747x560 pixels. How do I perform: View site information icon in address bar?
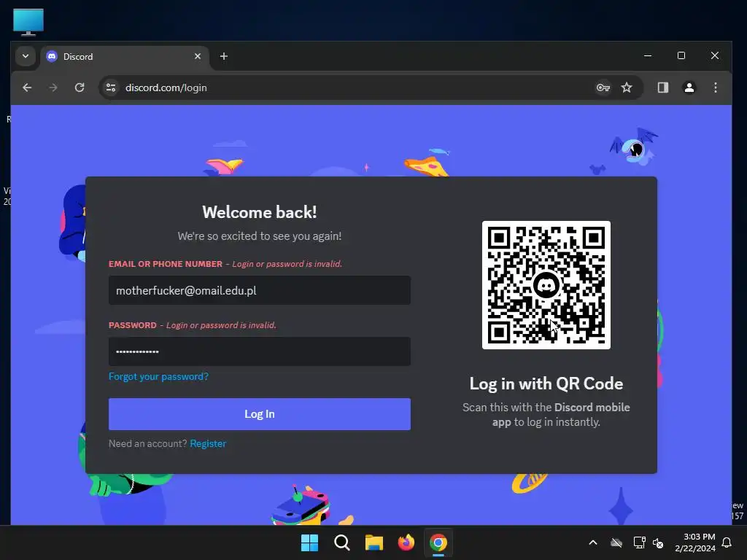pyautogui.click(x=111, y=87)
